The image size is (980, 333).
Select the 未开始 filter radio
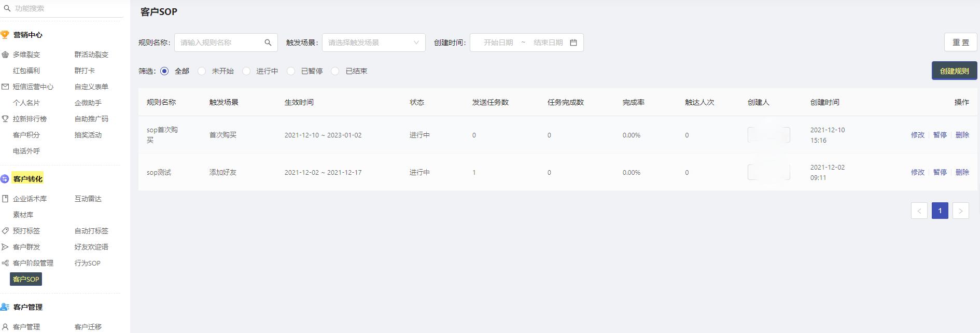pyautogui.click(x=202, y=71)
